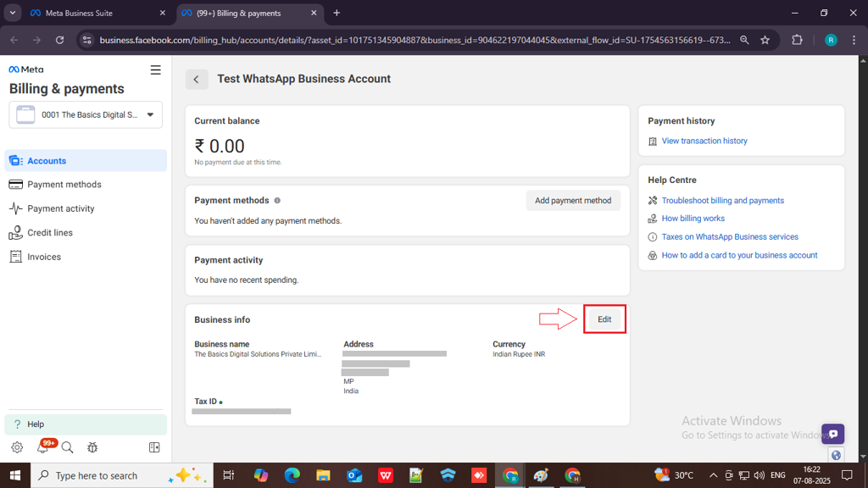
Task: Click the Current balance amount ₹ 0.00
Action: click(x=220, y=146)
